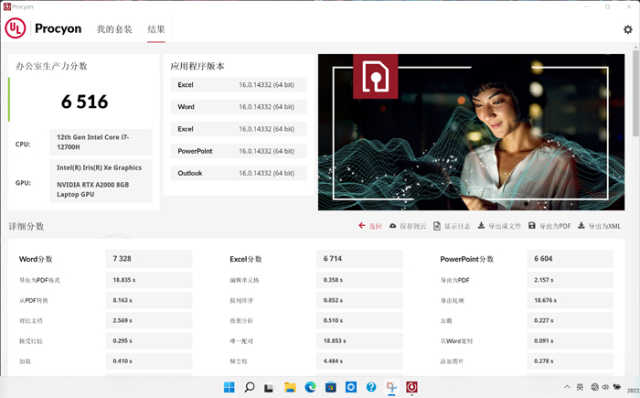
Task: Click the input method indicator in tray
Action: (x=580, y=387)
